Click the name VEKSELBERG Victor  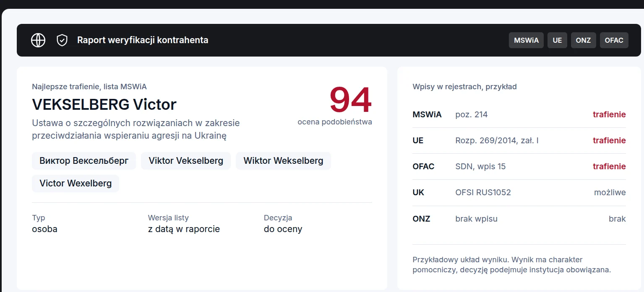[x=104, y=104]
